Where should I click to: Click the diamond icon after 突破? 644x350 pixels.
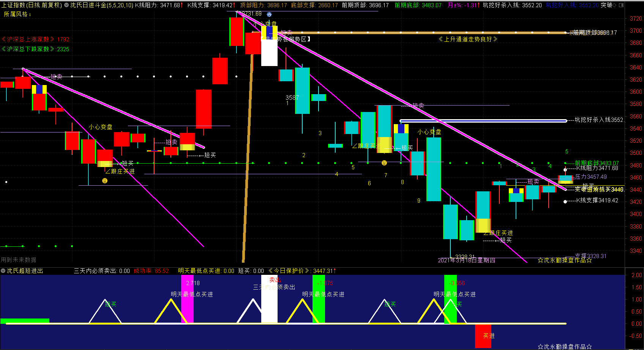click(614, 5)
